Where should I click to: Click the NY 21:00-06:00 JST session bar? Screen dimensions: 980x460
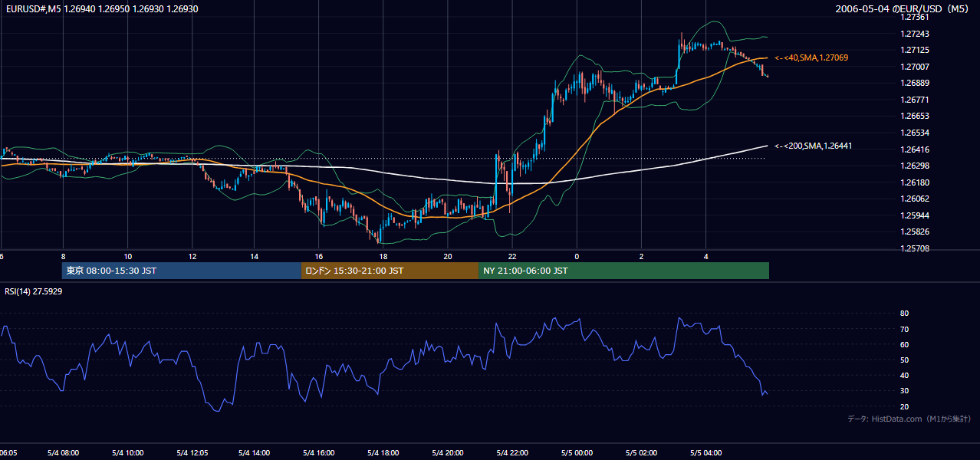tap(623, 271)
